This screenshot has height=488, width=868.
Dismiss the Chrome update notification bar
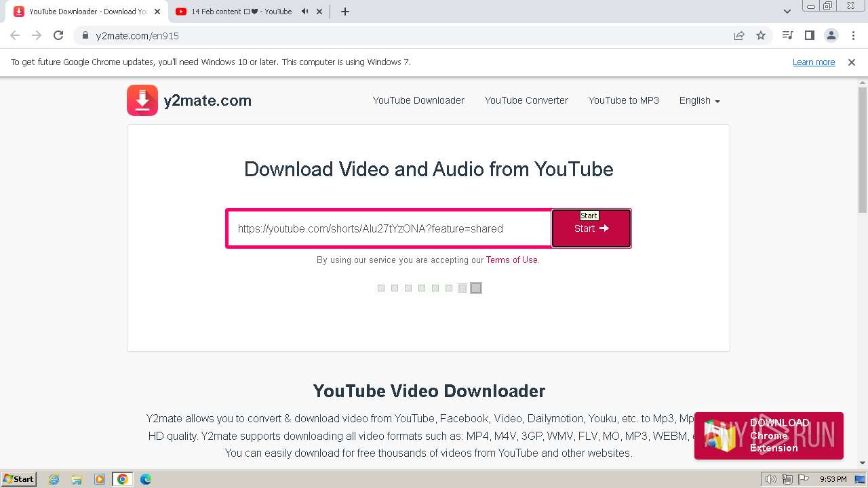[x=851, y=62]
